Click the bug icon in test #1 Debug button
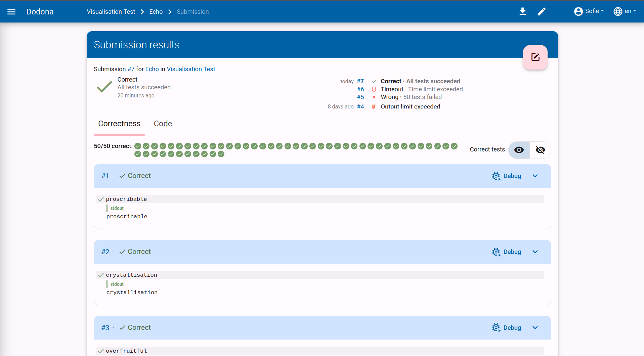Viewport: 644px width, 356px height. 496,176
